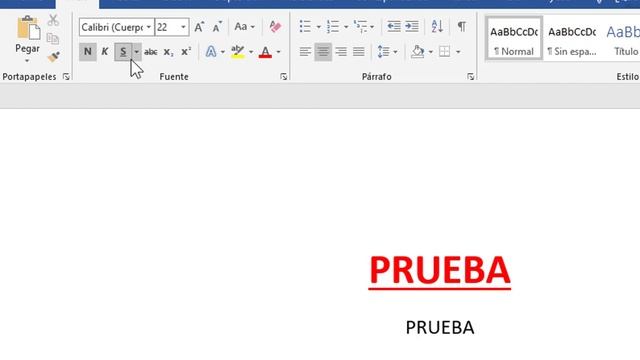Click the red underlined PRUEBA heading
This screenshot has width=640, height=360.
coord(440,271)
